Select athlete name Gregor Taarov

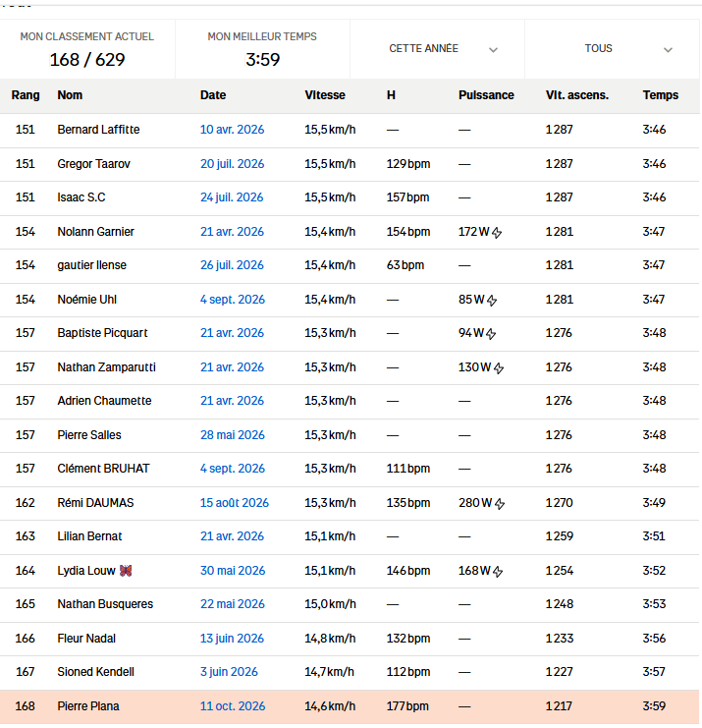(x=93, y=164)
